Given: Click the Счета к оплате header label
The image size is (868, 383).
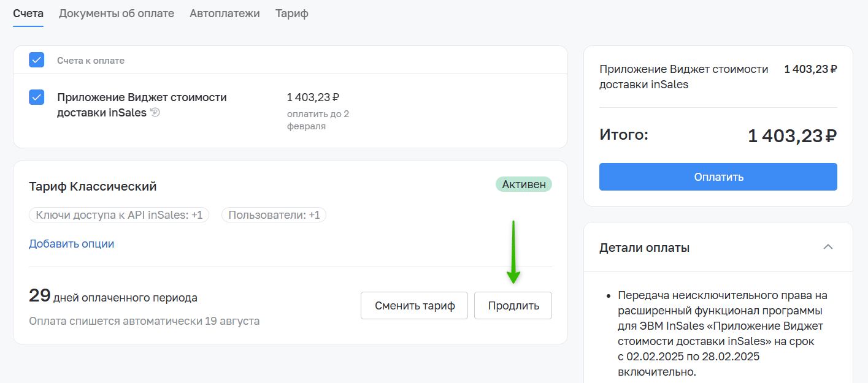Looking at the screenshot, I should (x=91, y=60).
